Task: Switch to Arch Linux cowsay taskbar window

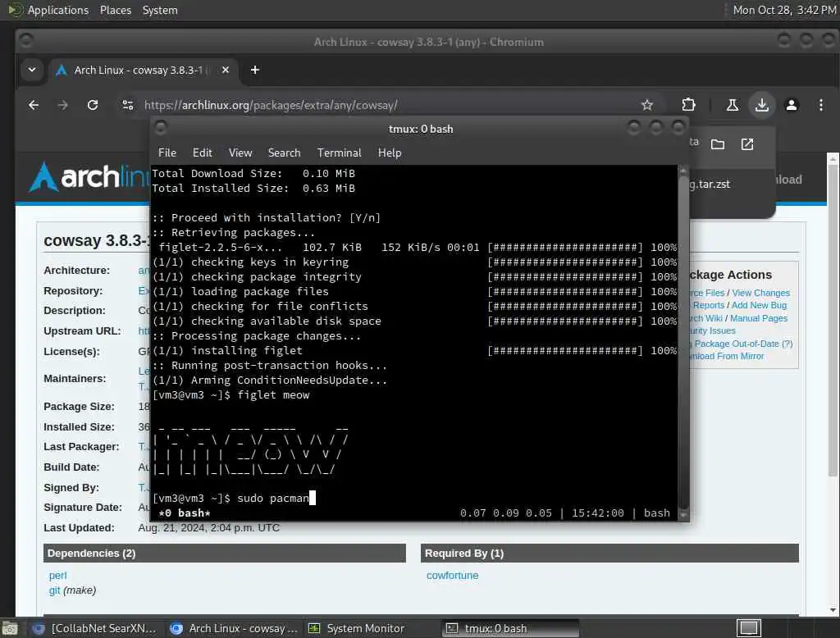Action: click(234, 628)
